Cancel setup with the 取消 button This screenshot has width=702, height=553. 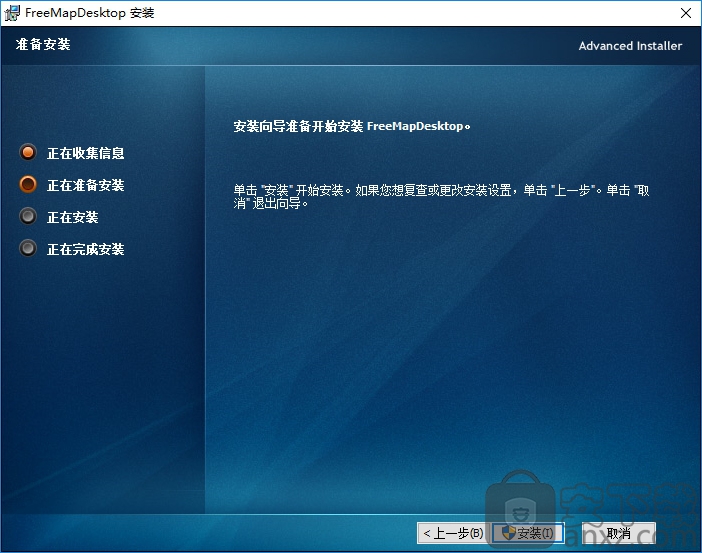point(619,533)
